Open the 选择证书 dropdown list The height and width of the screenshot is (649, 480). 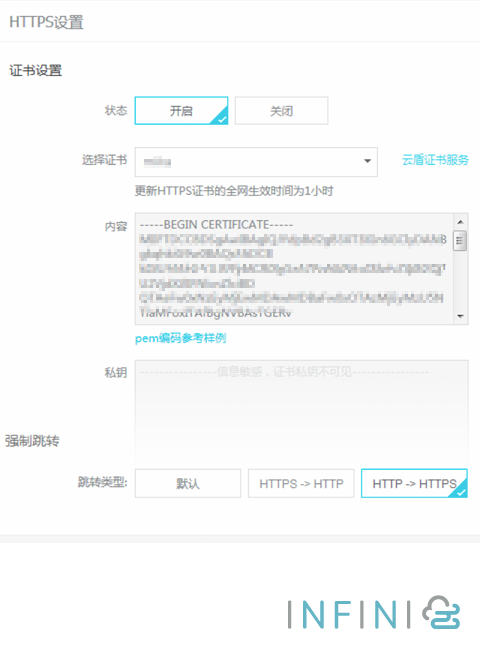256,162
